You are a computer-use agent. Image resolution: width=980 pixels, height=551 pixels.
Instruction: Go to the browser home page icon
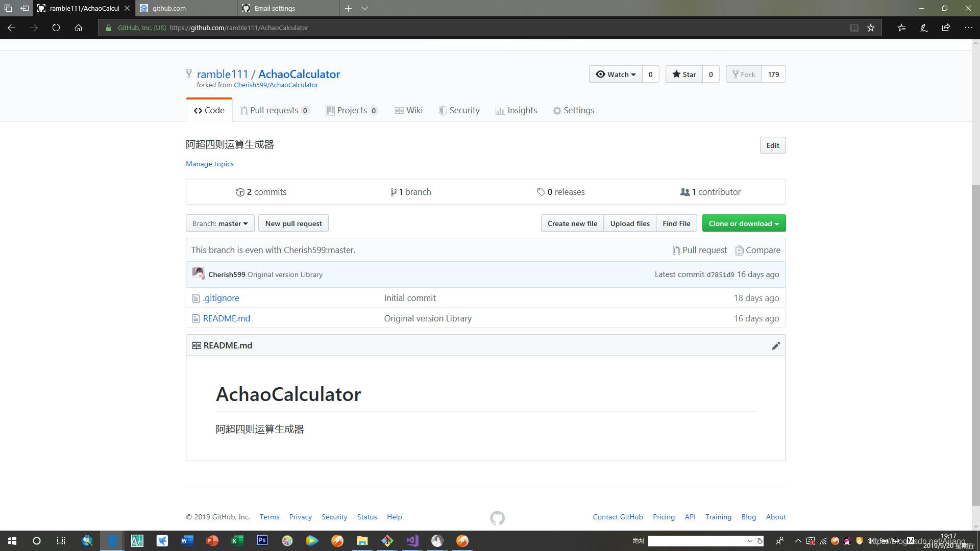coord(79,28)
